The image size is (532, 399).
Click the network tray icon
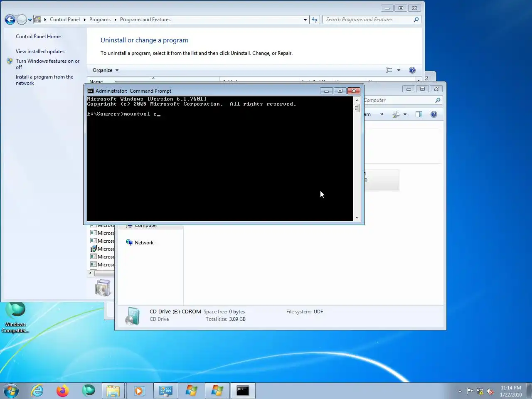(x=480, y=391)
